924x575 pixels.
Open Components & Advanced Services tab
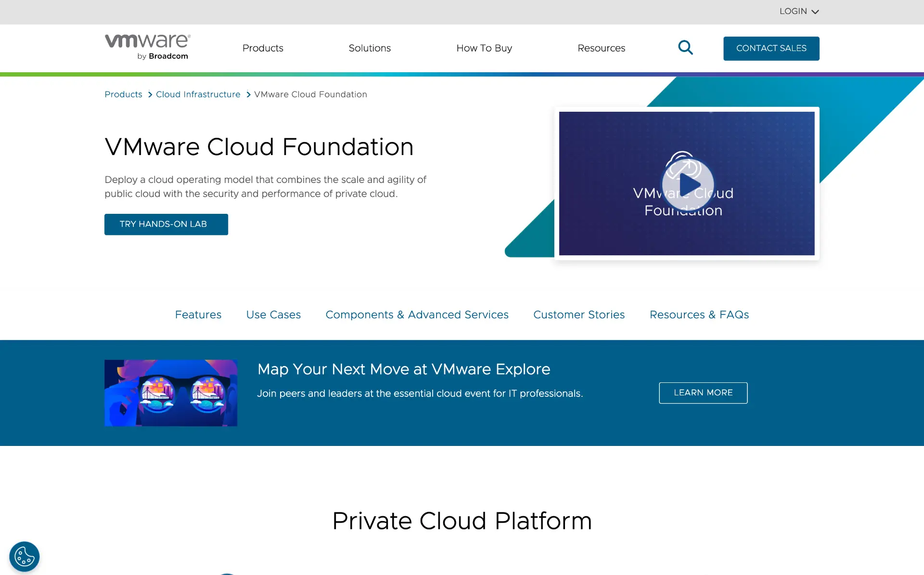tap(417, 314)
